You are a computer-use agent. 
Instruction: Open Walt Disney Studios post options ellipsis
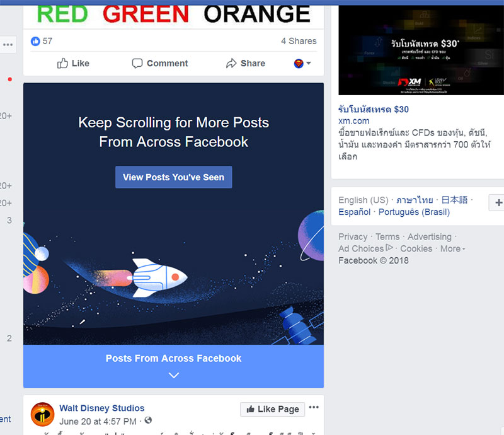click(314, 407)
